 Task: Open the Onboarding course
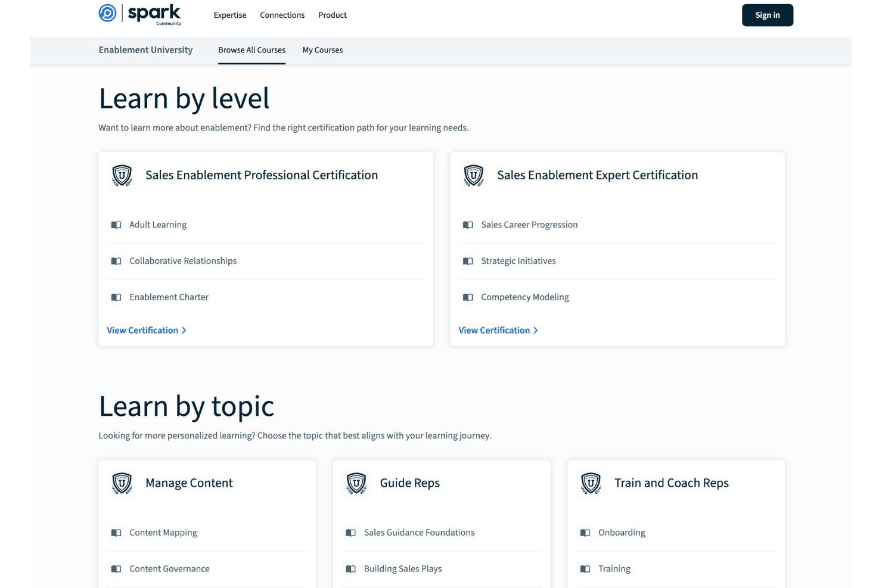[622, 533]
